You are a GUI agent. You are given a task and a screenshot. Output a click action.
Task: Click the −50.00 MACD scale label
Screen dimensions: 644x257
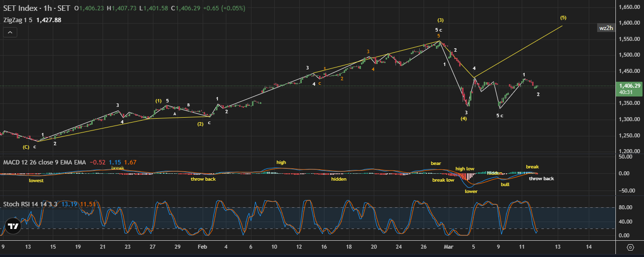(x=626, y=191)
